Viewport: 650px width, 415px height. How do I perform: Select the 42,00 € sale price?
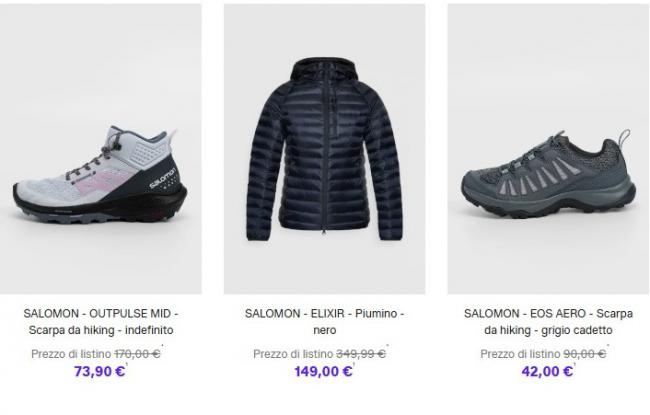tap(547, 371)
